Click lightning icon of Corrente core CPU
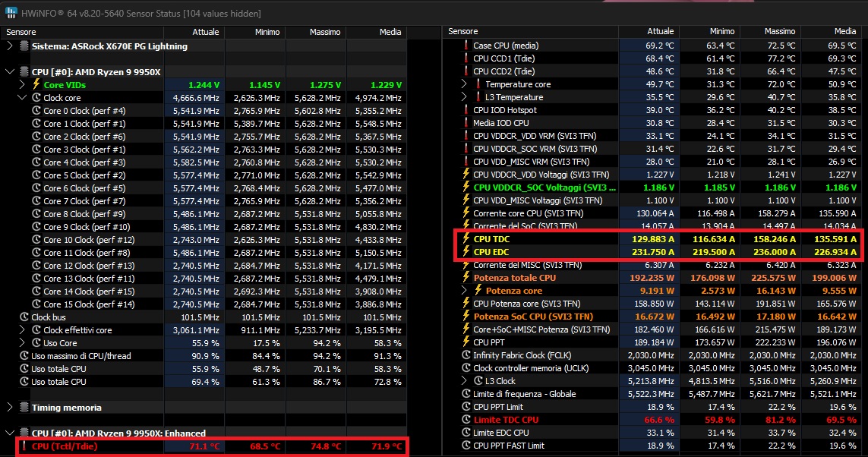 point(466,213)
